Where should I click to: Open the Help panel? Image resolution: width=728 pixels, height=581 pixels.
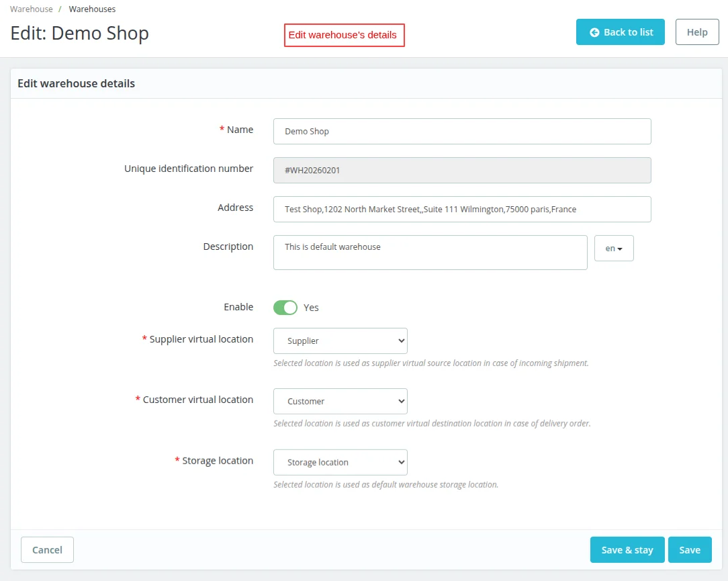click(697, 32)
